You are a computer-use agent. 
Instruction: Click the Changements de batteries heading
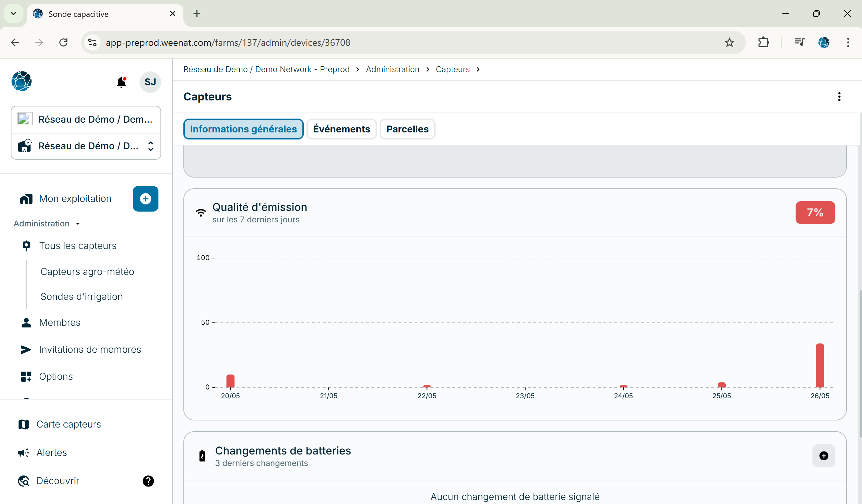coord(283,451)
